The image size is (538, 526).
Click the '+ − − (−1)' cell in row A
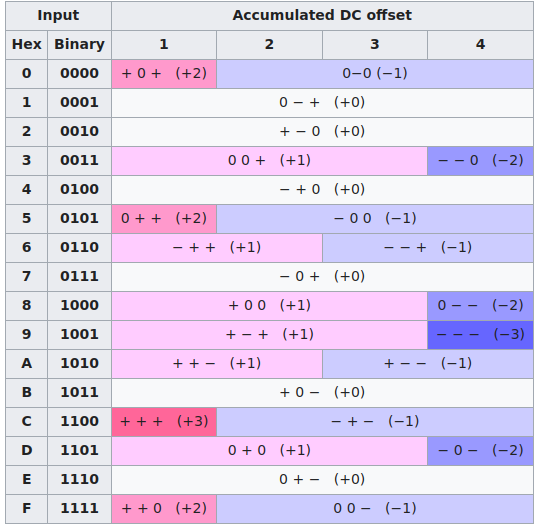click(x=428, y=364)
